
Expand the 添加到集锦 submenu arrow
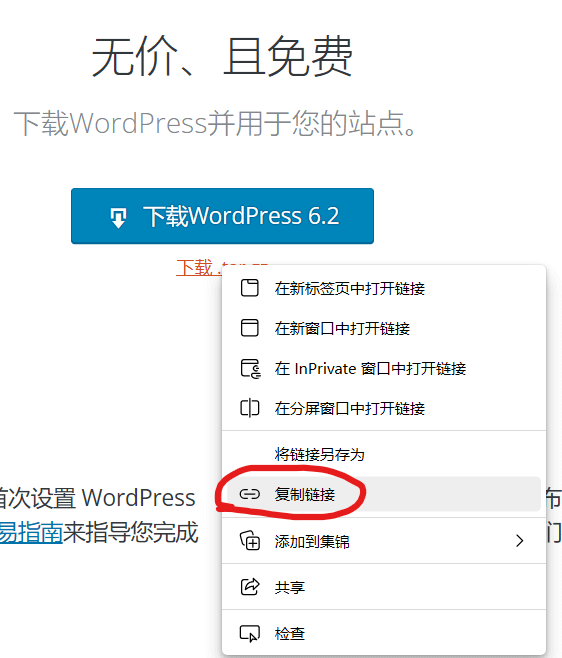pyautogui.click(x=520, y=540)
